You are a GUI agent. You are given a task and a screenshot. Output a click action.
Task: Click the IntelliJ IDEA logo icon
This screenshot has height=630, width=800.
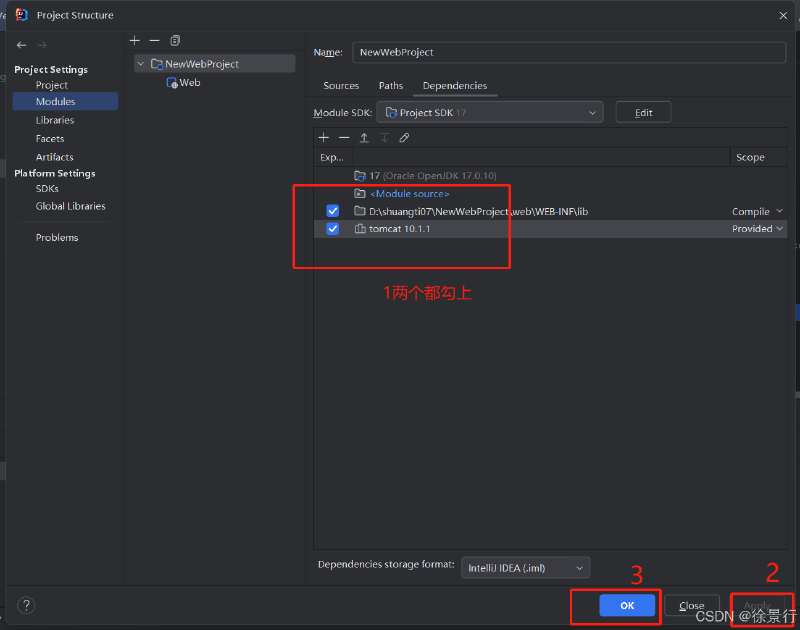click(x=21, y=15)
